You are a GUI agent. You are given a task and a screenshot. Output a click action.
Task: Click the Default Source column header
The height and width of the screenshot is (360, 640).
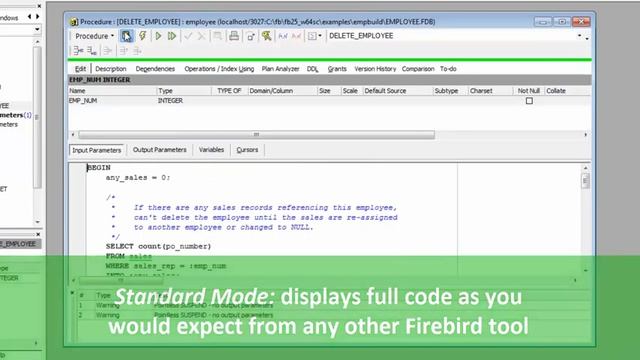pos(398,91)
